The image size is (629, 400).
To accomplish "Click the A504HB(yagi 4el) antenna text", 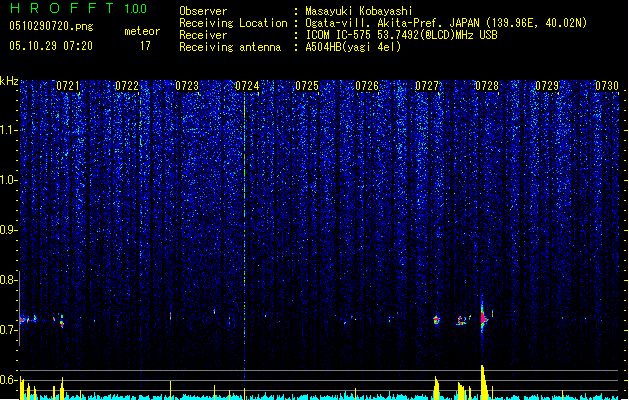I will [353, 47].
